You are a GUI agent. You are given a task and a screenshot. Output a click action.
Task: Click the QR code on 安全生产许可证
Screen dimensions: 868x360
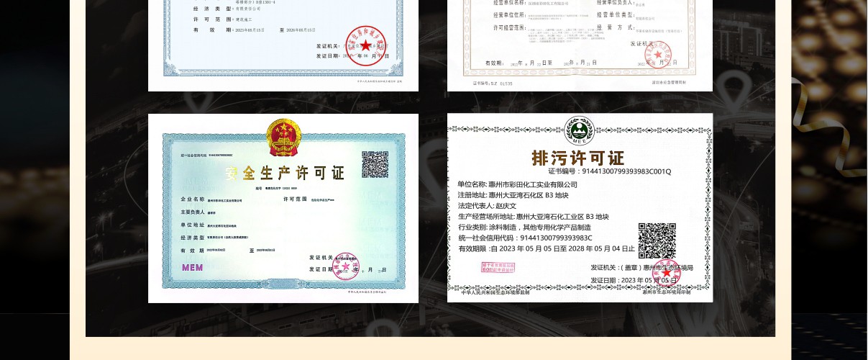(375, 164)
